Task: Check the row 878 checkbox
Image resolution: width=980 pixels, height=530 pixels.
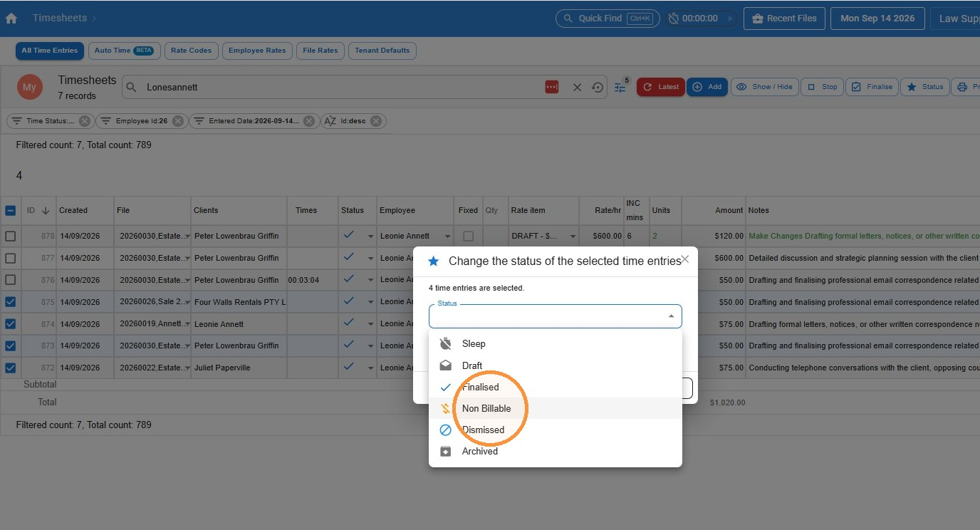Action: 11,236
